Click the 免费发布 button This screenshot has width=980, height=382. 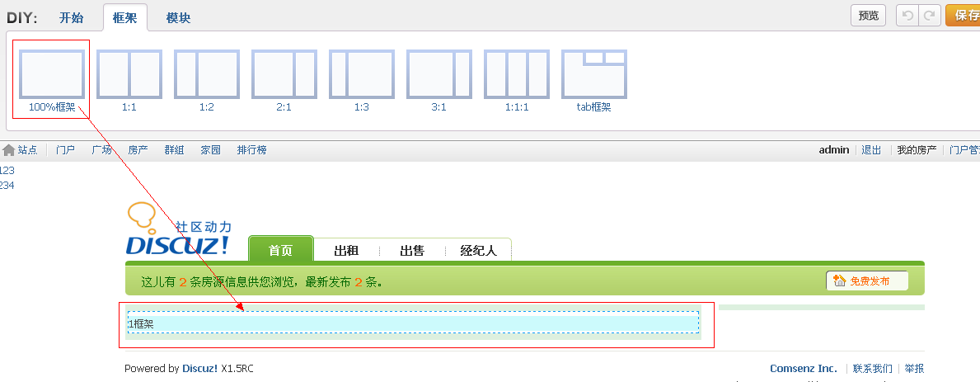pos(868,281)
